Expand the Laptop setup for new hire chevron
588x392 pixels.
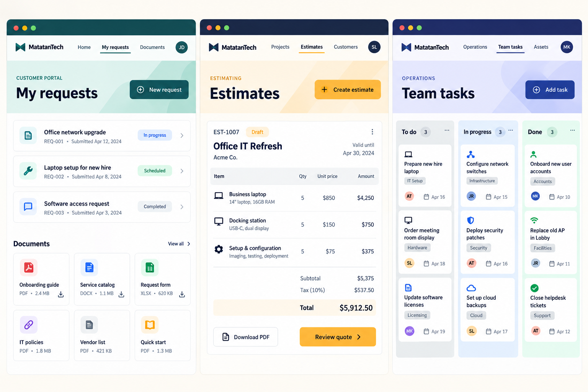pos(182,171)
